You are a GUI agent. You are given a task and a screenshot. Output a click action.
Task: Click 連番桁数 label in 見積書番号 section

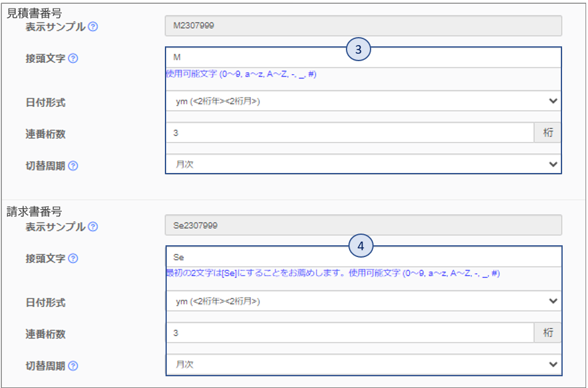45,134
